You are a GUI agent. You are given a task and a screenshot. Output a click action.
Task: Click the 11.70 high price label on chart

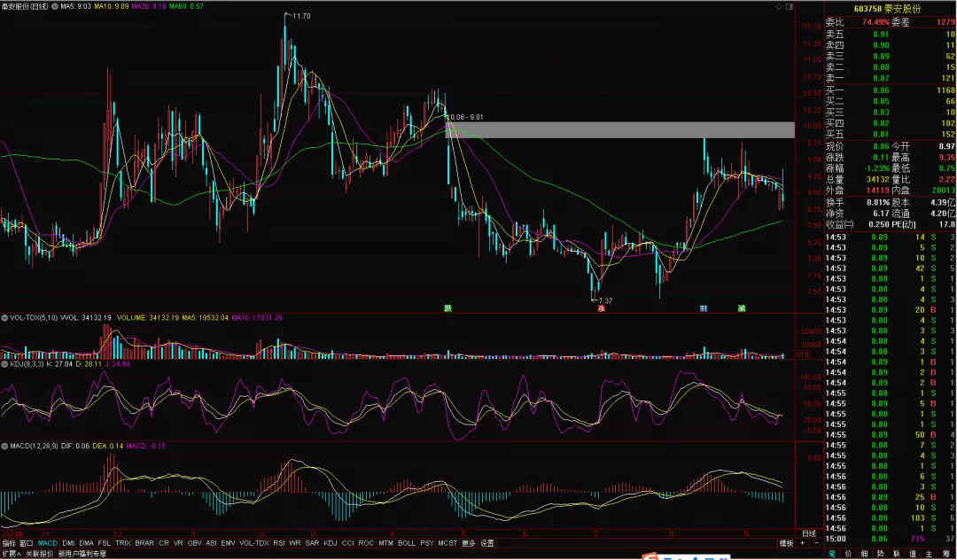[x=301, y=16]
